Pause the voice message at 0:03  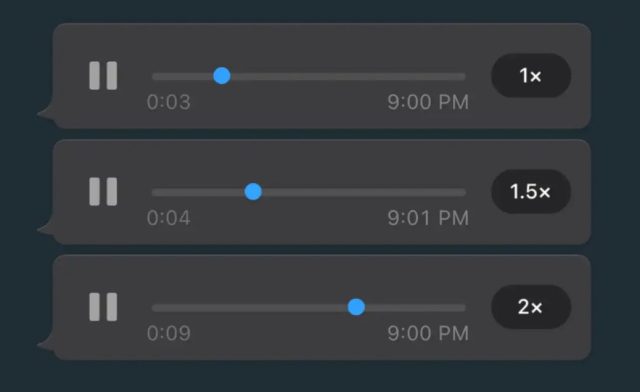click(103, 76)
